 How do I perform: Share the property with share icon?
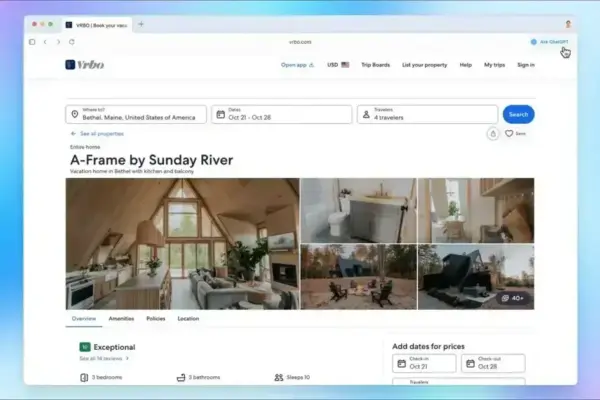tap(493, 134)
